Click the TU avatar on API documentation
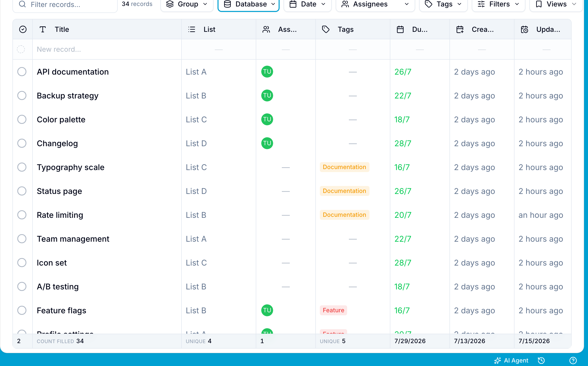Screen dimensions: 588x366 [x=267, y=72]
